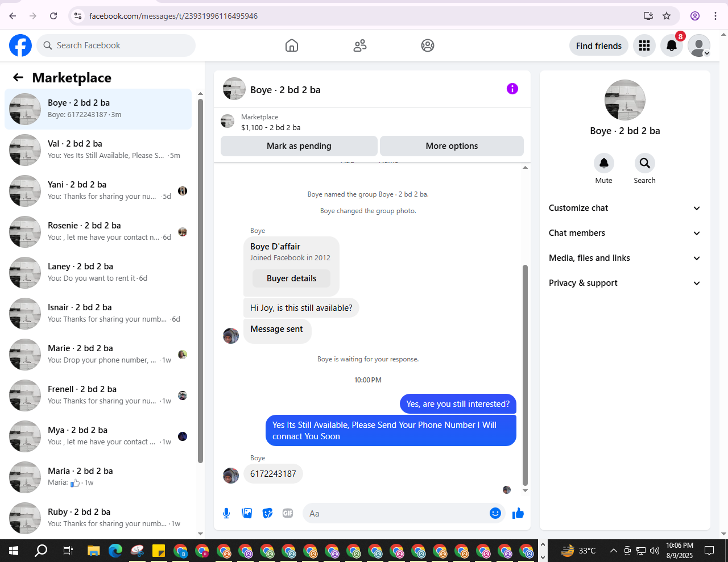Select the Boye · 2 bd 2 ba conversation
The height and width of the screenshot is (562, 728).
coord(98,109)
